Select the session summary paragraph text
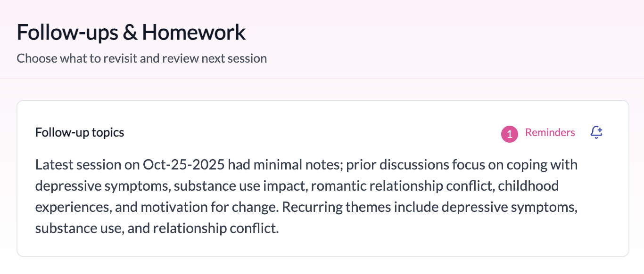The width and height of the screenshot is (644, 274). [305, 196]
